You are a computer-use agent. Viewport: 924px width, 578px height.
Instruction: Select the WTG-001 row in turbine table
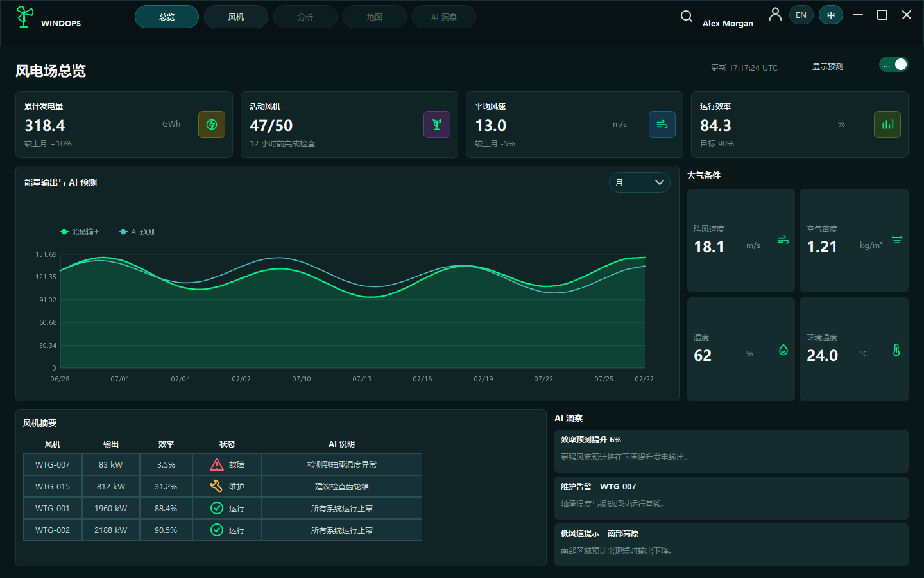[x=223, y=508]
